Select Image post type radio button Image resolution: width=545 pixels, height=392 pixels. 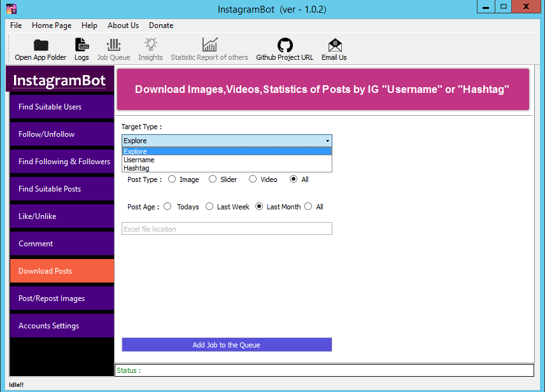click(172, 179)
